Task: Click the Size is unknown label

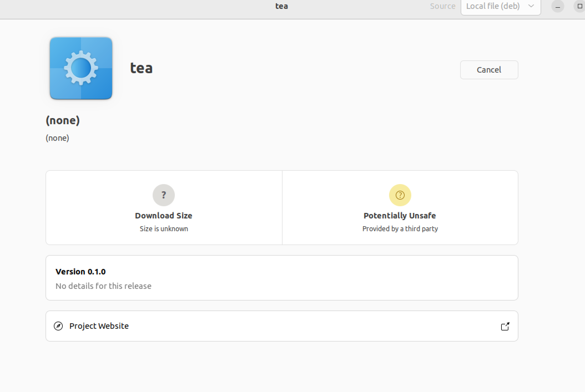Action: pos(163,228)
